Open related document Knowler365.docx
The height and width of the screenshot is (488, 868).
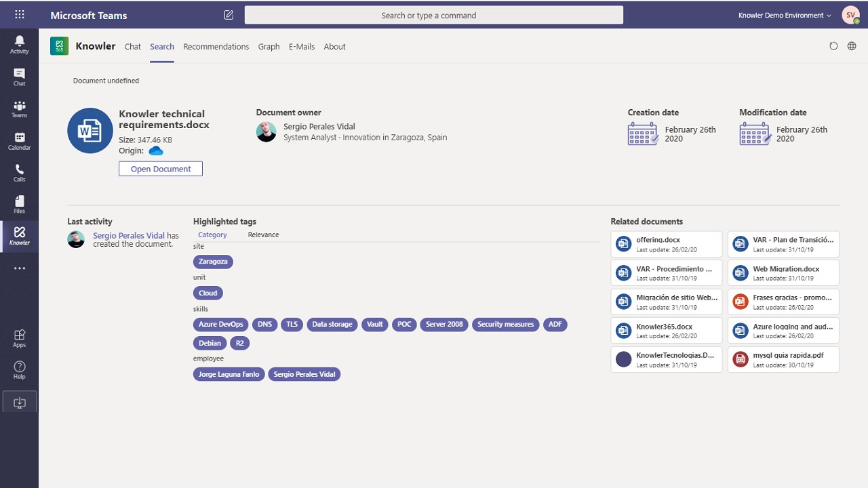pos(667,330)
